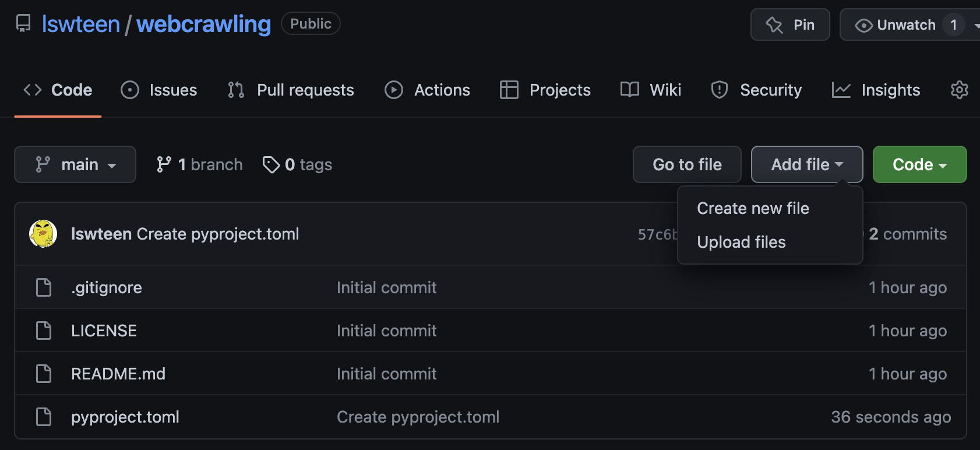980x450 pixels.
Task: Click the lswteen user avatar
Action: [x=43, y=234]
